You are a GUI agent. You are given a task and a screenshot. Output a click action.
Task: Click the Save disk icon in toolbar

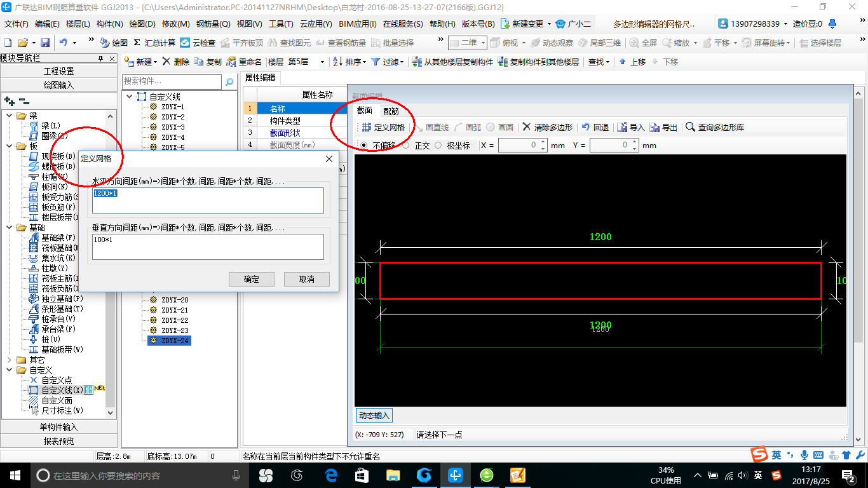[45, 43]
